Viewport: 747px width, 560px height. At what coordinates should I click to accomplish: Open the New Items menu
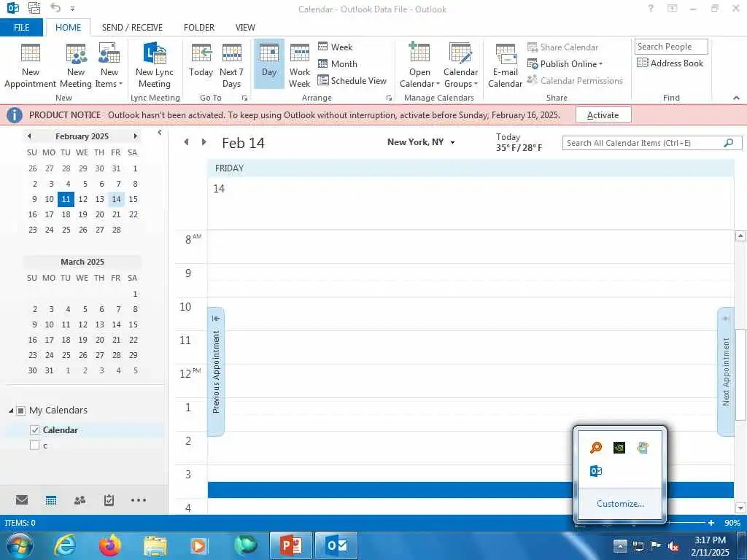tap(109, 65)
